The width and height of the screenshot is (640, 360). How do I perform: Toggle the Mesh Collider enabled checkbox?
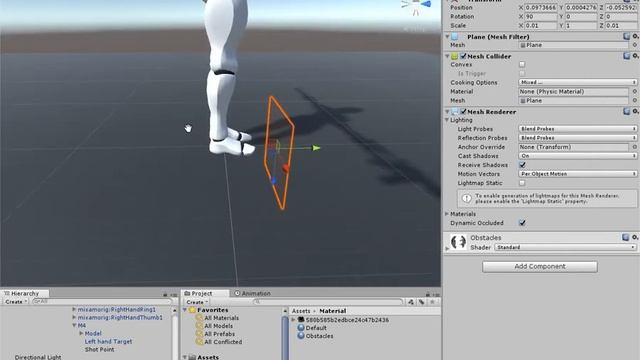click(x=463, y=56)
